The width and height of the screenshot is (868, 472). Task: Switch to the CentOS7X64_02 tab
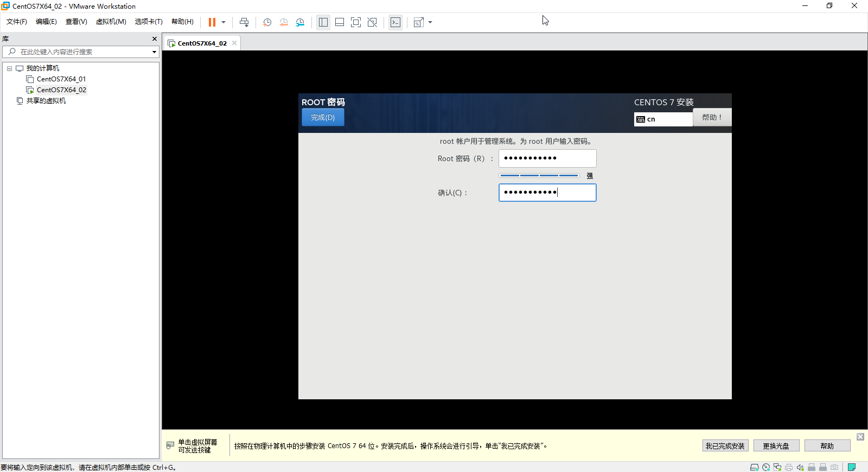(x=202, y=43)
